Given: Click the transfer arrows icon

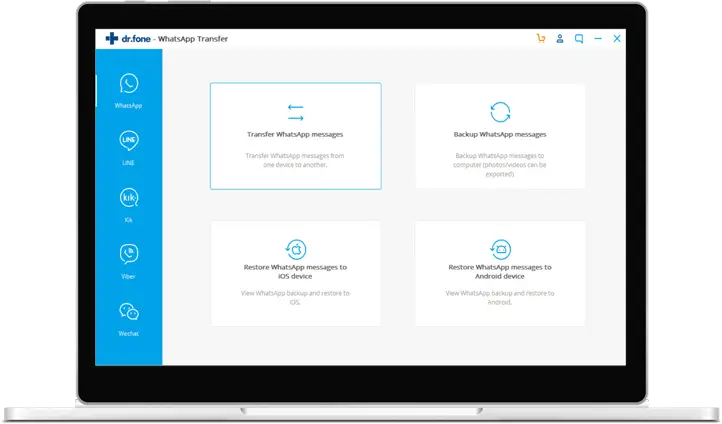Looking at the screenshot, I should click(x=296, y=112).
